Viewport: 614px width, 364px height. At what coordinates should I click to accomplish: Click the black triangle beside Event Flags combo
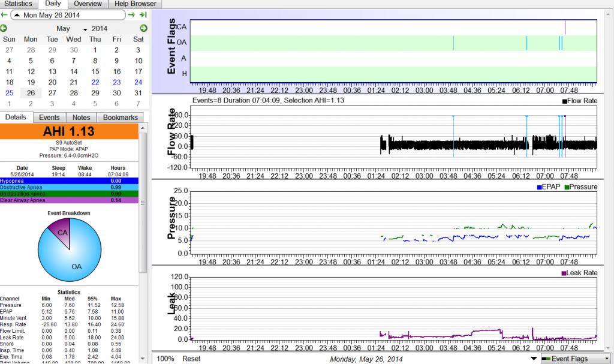(534, 359)
